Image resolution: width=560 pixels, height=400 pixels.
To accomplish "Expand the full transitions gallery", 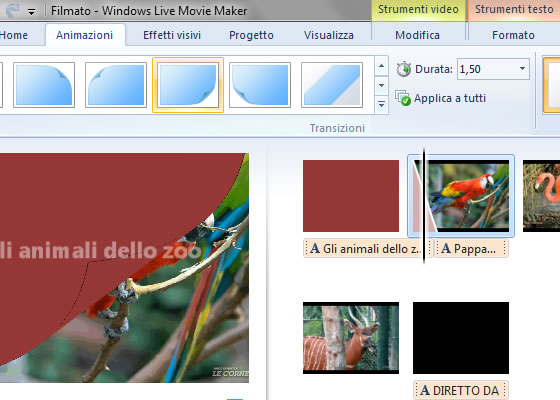I will [x=381, y=105].
